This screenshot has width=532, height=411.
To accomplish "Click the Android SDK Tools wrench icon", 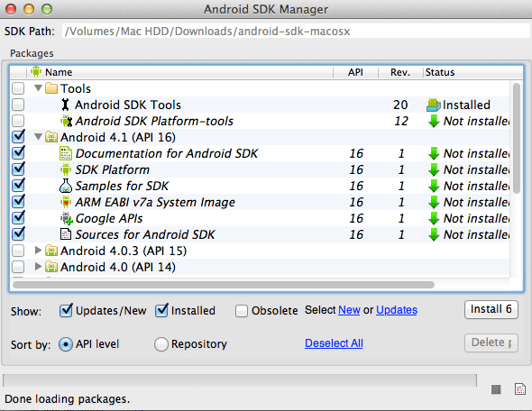I will click(x=66, y=105).
